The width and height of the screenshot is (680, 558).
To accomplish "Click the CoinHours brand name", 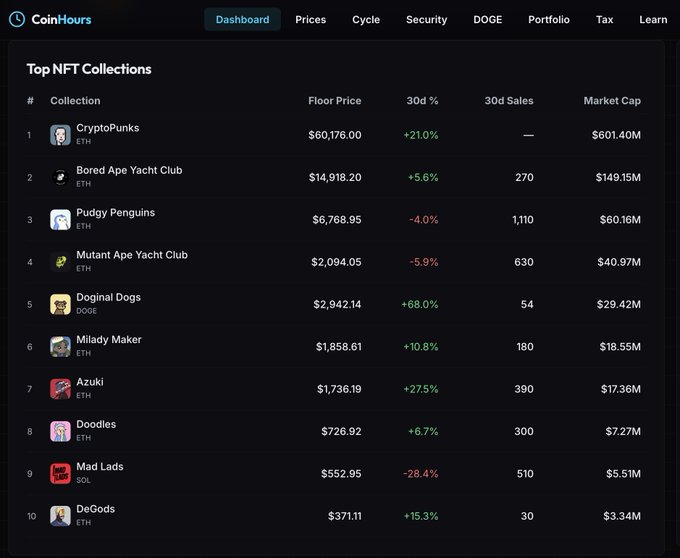I will [61, 20].
